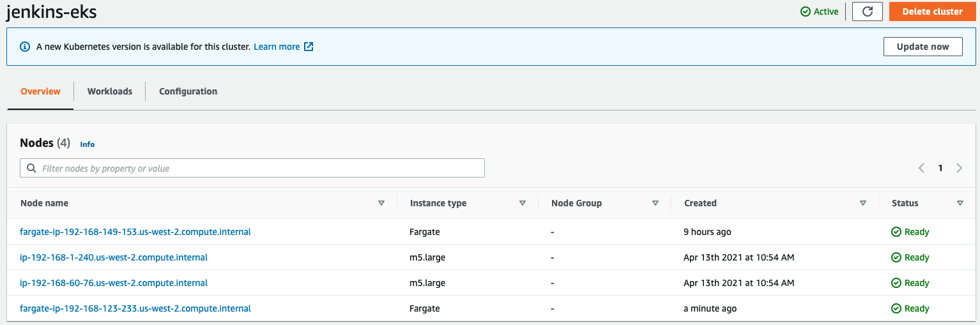Sort by Created column arrow
Screen dimensions: 980x325
[863, 203]
